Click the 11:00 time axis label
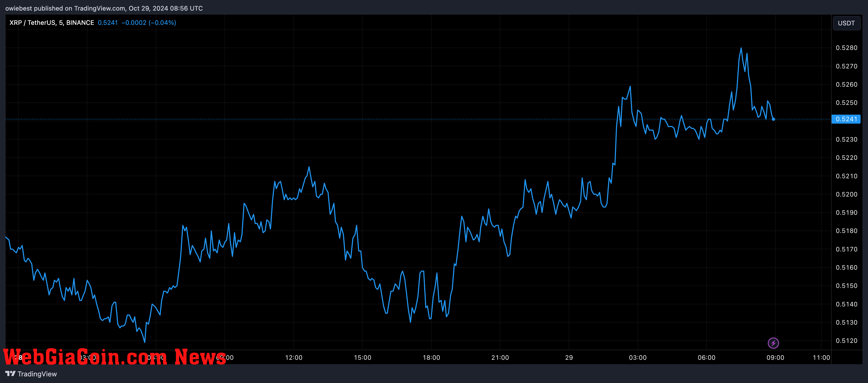The image size is (868, 383). coord(821,357)
